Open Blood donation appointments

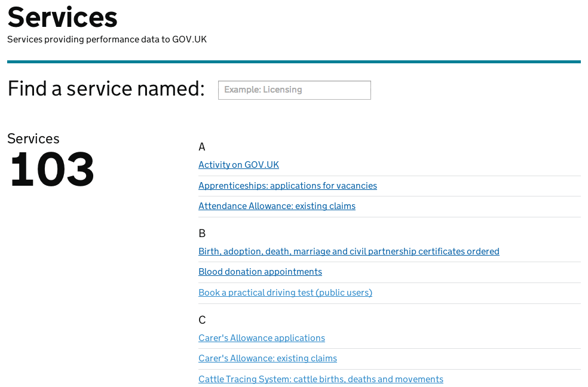pyautogui.click(x=261, y=272)
